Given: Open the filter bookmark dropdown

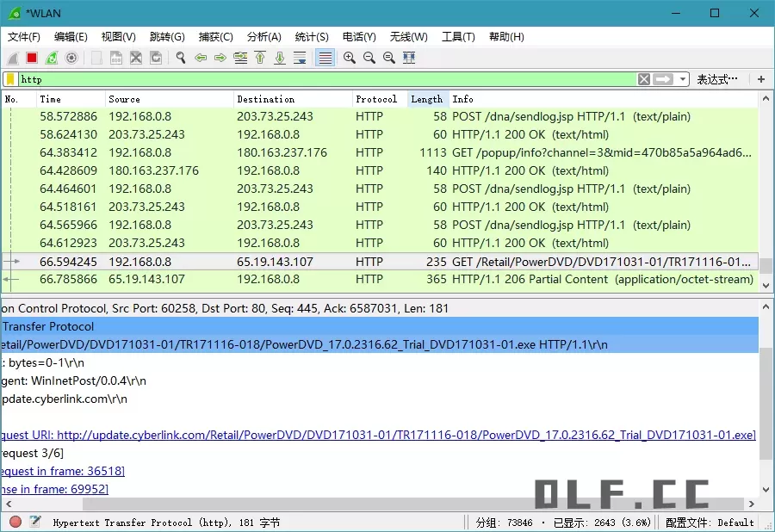Looking at the screenshot, I should click(11, 78).
